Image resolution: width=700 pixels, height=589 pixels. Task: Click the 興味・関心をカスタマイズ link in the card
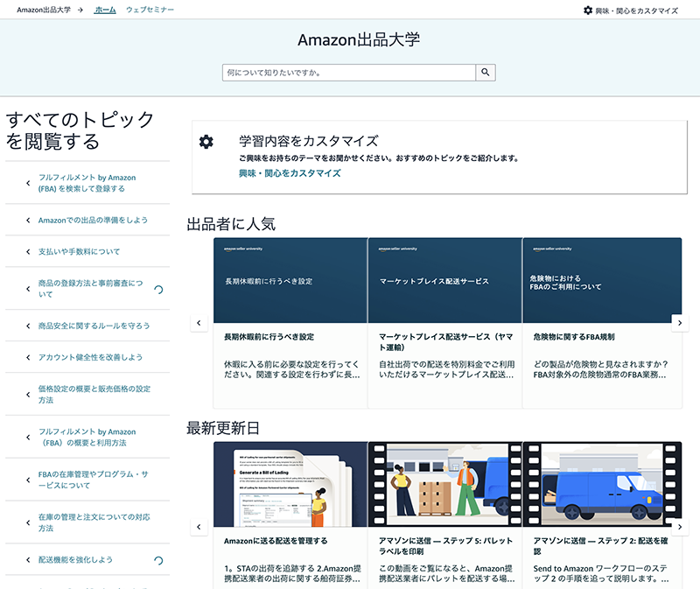click(x=290, y=173)
